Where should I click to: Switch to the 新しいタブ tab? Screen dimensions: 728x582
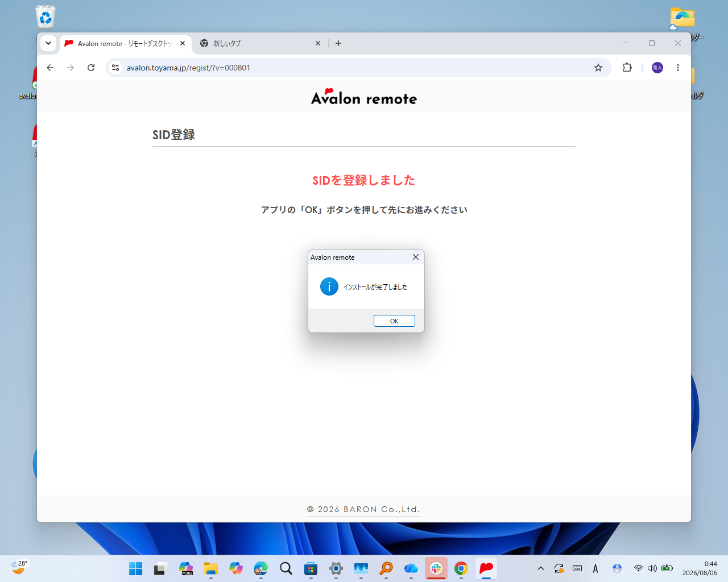[260, 43]
